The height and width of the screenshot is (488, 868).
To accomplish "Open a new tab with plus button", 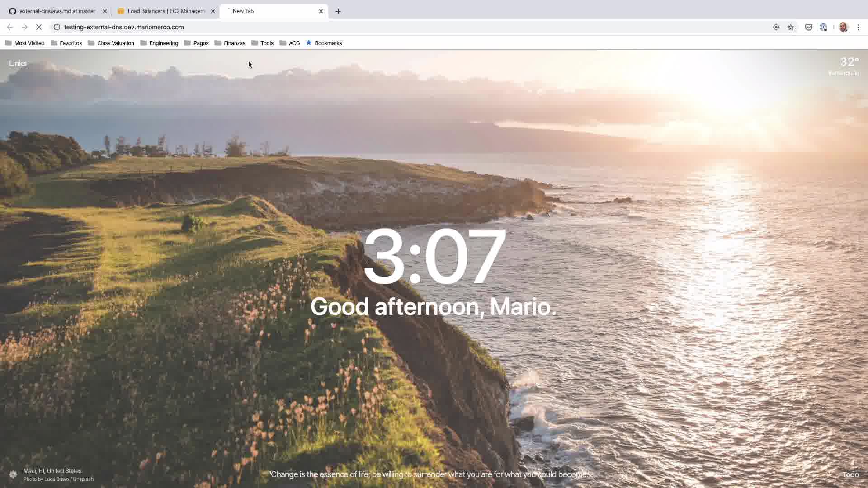I will (x=338, y=11).
